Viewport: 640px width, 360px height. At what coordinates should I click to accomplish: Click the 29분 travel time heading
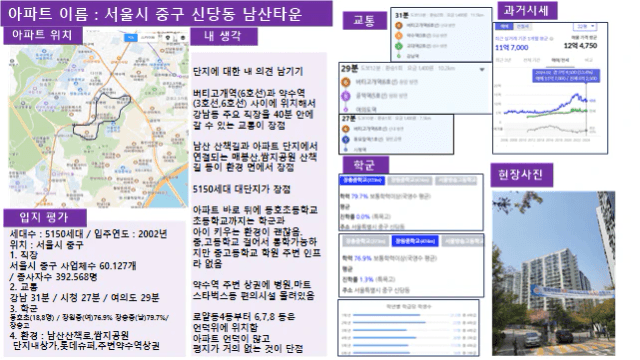[x=349, y=69]
